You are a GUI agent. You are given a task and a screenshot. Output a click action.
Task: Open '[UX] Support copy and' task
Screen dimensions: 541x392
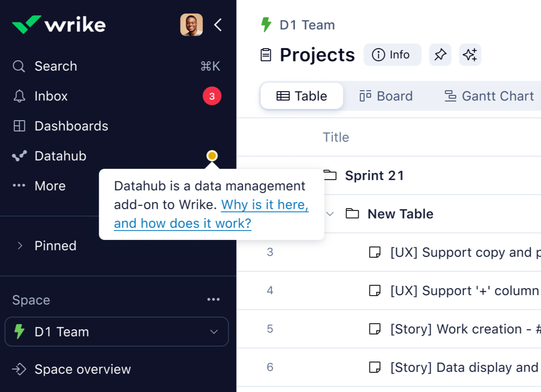point(465,252)
